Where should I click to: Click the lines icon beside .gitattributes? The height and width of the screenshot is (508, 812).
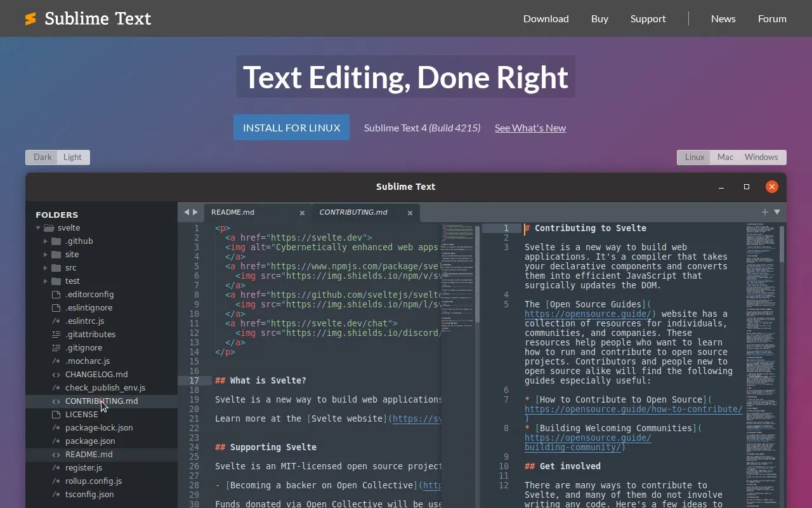pyautogui.click(x=56, y=335)
